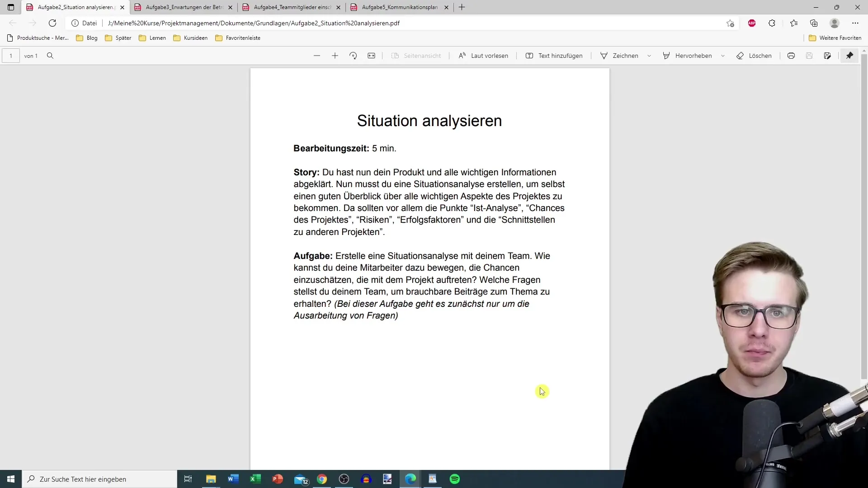Click the Windows search box
Viewport: 868px width, 488px height.
click(99, 479)
